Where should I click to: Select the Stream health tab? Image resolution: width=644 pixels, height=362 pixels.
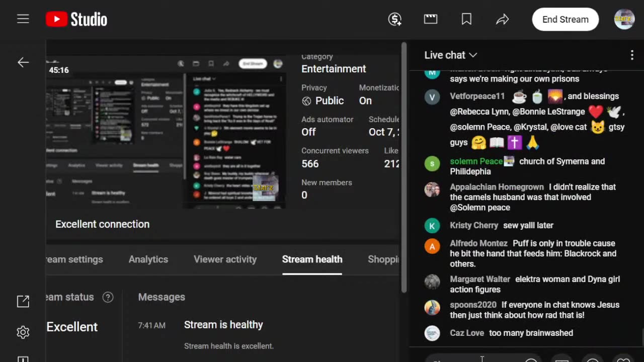312,259
